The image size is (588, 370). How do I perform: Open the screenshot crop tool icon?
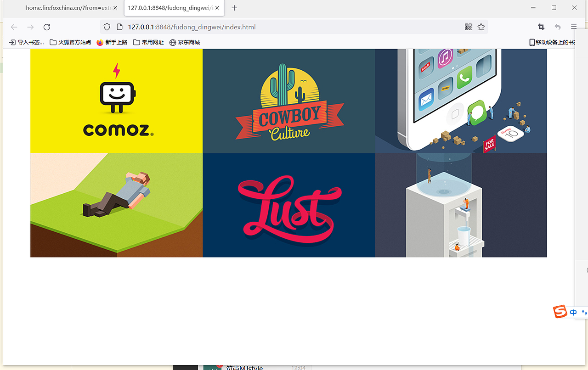(541, 27)
